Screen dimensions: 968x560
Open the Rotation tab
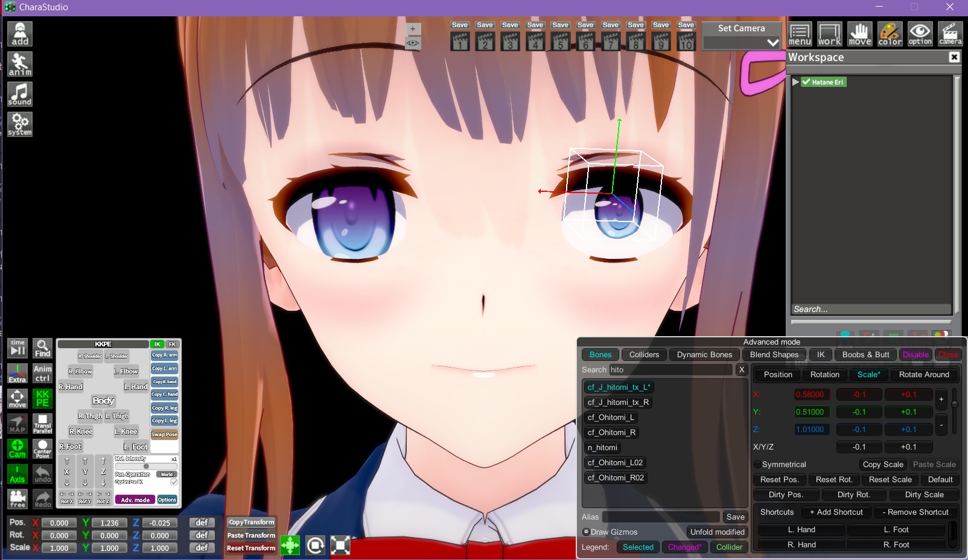coord(825,375)
